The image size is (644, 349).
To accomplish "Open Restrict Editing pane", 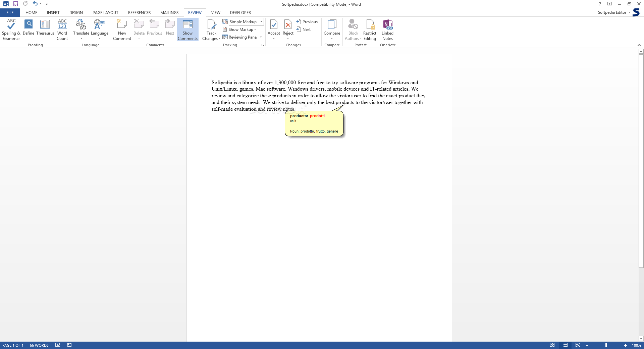I will (370, 30).
